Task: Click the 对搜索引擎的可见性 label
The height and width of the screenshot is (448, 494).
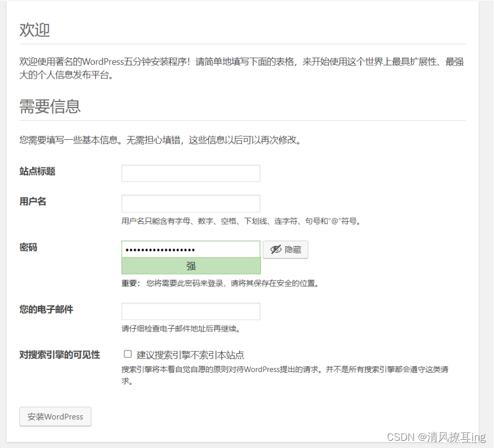Action: point(60,355)
